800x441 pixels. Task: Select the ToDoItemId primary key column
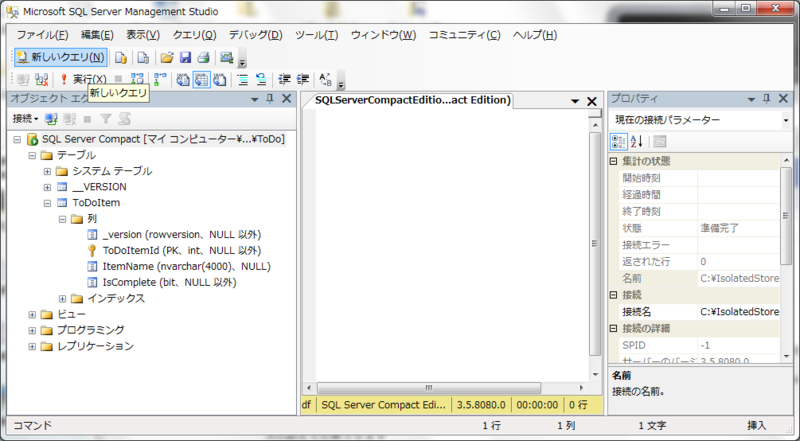(182, 251)
